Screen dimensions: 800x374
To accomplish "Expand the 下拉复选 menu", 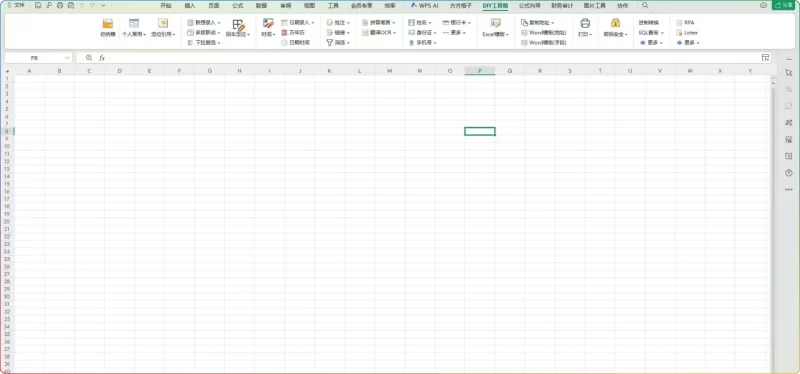I will point(204,42).
